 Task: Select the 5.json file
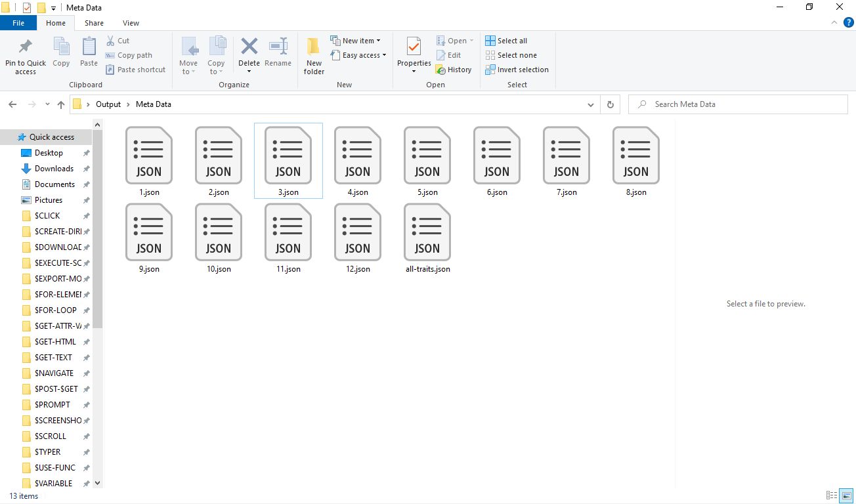click(x=427, y=161)
